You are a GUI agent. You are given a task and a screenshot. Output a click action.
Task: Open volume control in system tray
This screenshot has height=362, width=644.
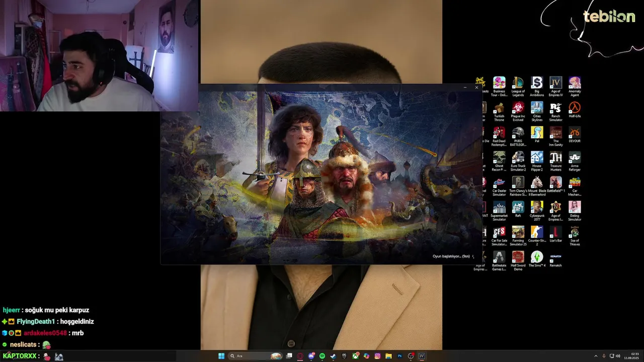tap(618, 356)
